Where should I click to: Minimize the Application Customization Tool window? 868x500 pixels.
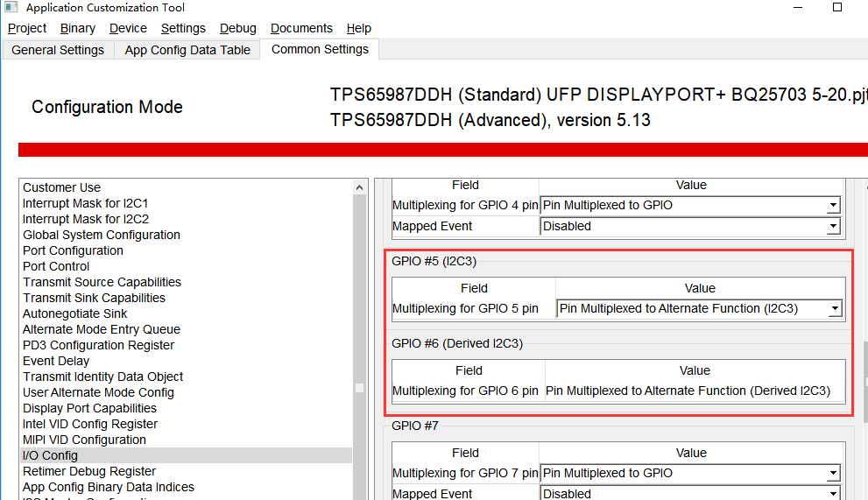pos(798,7)
